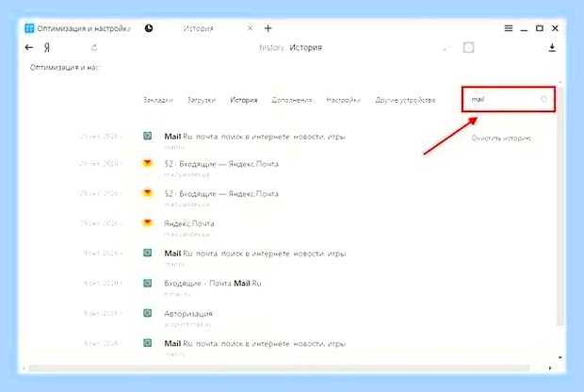584x392 pixels.
Task: Click the Очистить историю link
Action: point(501,139)
